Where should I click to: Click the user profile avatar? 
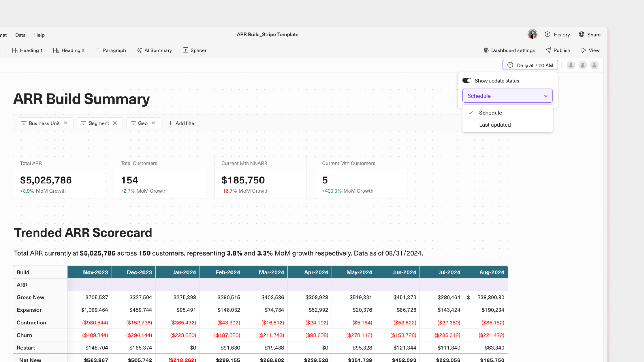532,35
